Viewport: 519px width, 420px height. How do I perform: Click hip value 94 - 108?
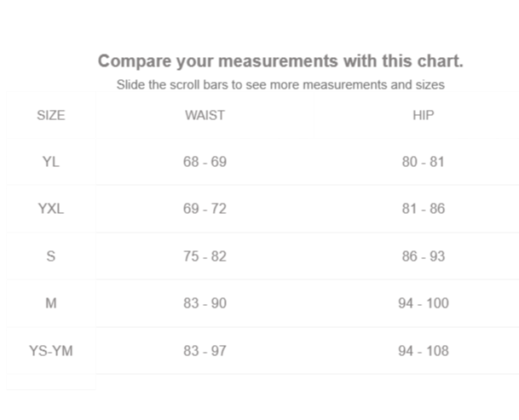pyautogui.click(x=423, y=351)
